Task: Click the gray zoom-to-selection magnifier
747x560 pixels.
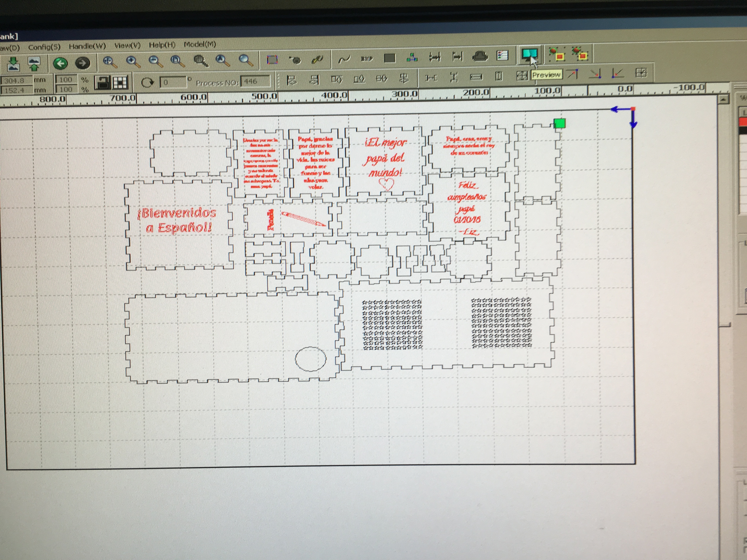Action: click(201, 61)
